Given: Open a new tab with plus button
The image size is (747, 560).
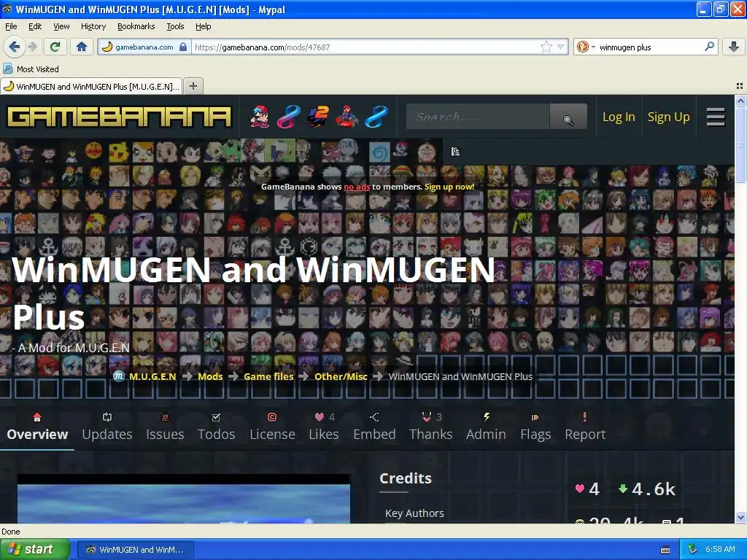Looking at the screenshot, I should [193, 86].
